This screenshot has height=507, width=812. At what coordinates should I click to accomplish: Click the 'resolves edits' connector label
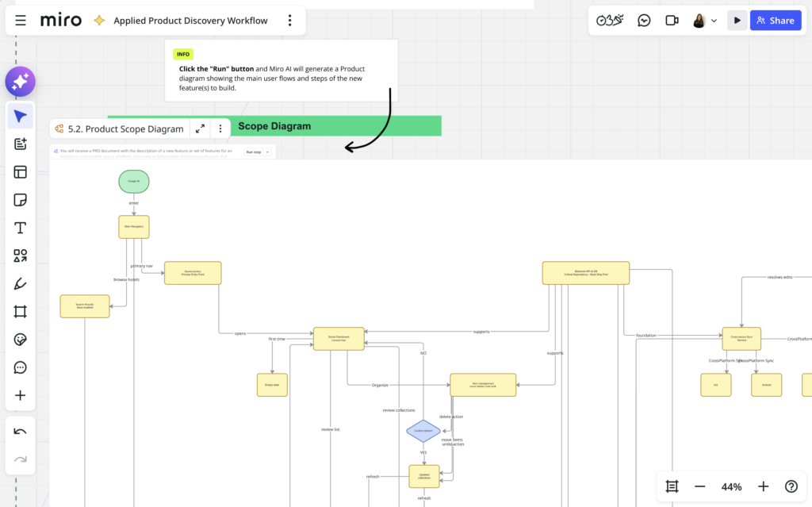coord(780,278)
